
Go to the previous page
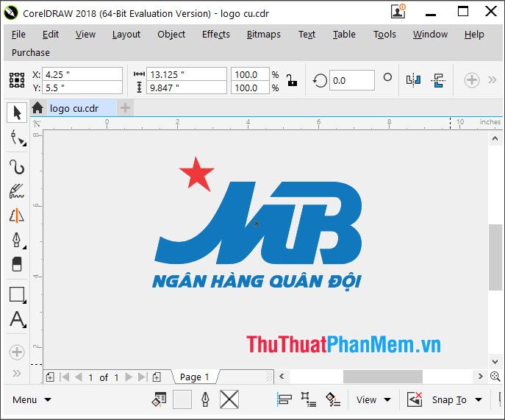tap(78, 377)
